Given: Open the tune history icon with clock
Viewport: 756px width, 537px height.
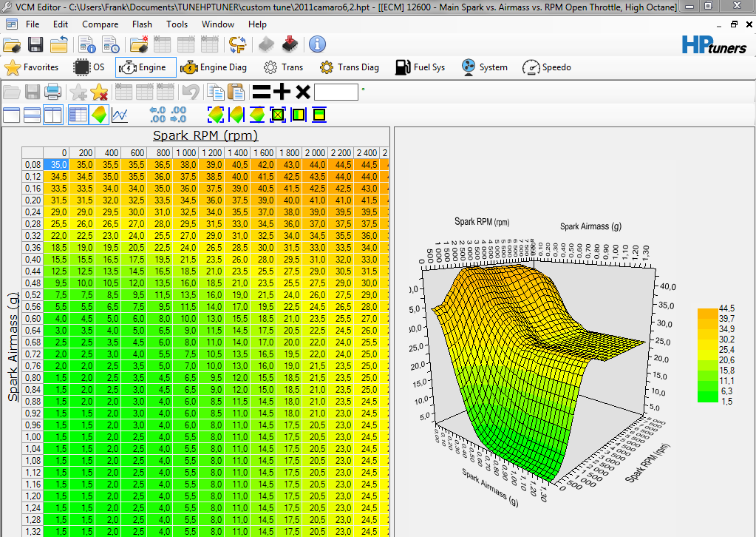Looking at the screenshot, I should (x=111, y=45).
